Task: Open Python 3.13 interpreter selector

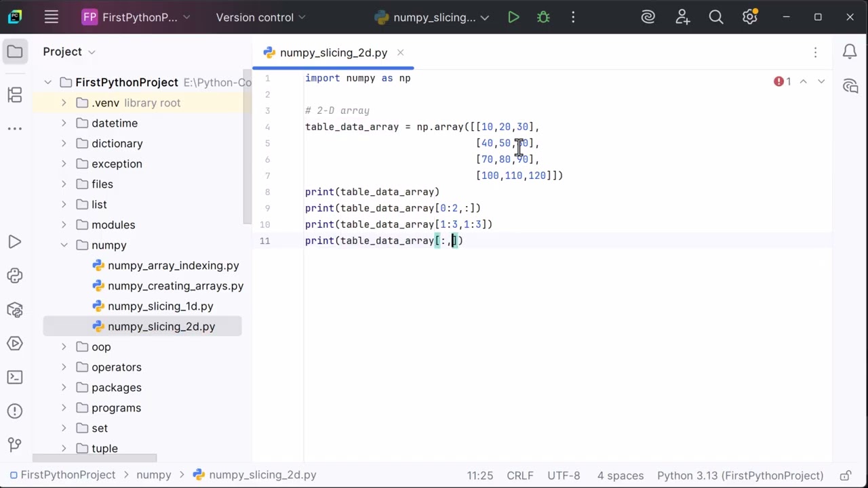Action: pos(740,476)
